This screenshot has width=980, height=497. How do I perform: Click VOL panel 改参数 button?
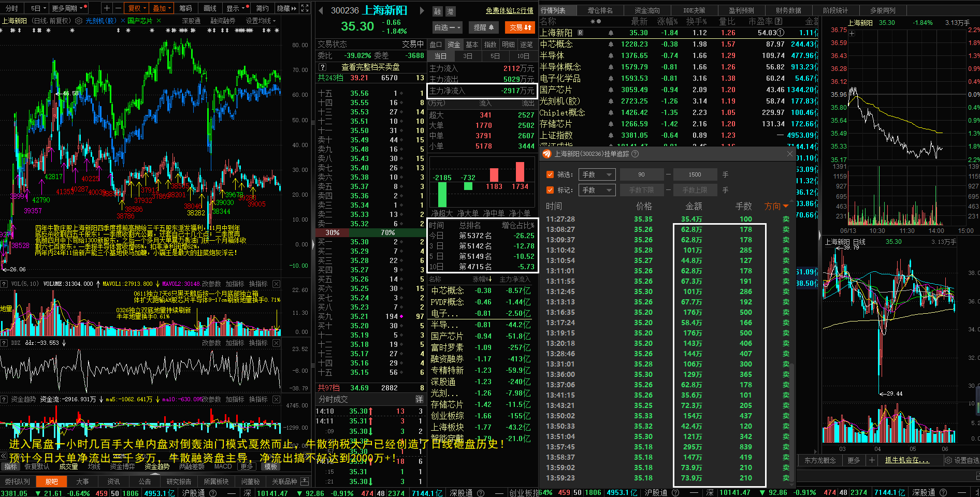coord(211,284)
